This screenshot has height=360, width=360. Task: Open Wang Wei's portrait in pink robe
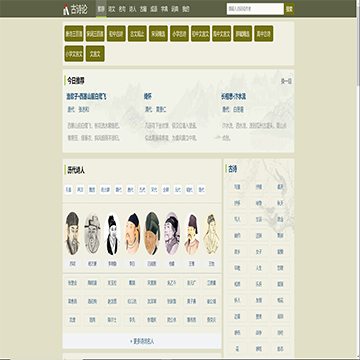[x=192, y=233]
